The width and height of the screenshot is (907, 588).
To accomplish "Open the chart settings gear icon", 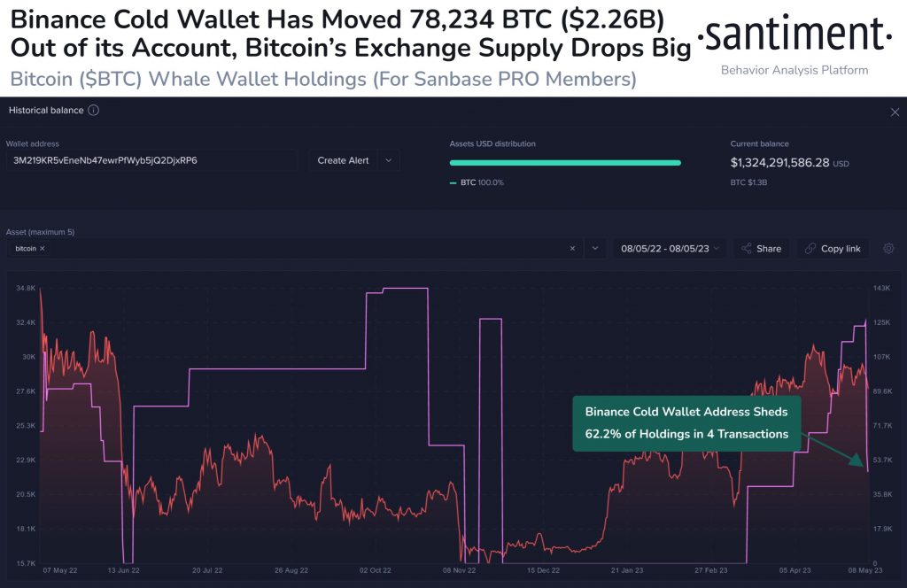I will 888,248.
